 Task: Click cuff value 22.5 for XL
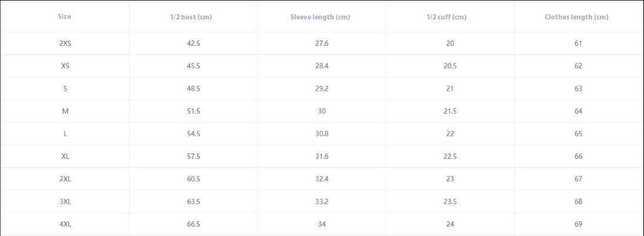450,156
